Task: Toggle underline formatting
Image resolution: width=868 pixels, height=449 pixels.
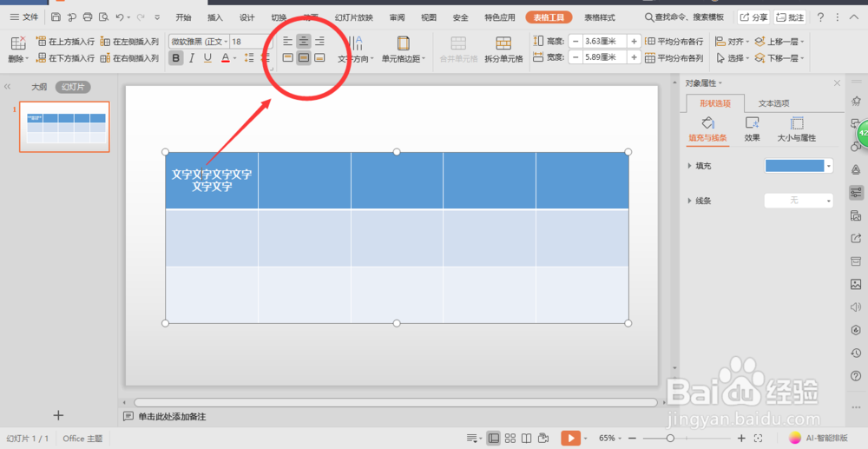Action: (x=207, y=57)
